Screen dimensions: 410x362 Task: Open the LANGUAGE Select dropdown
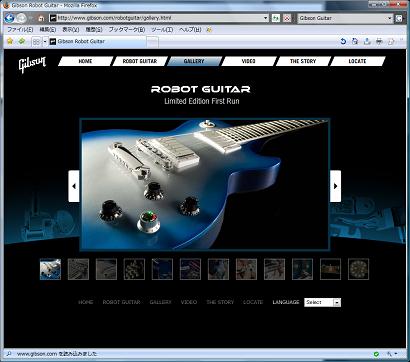(322, 302)
